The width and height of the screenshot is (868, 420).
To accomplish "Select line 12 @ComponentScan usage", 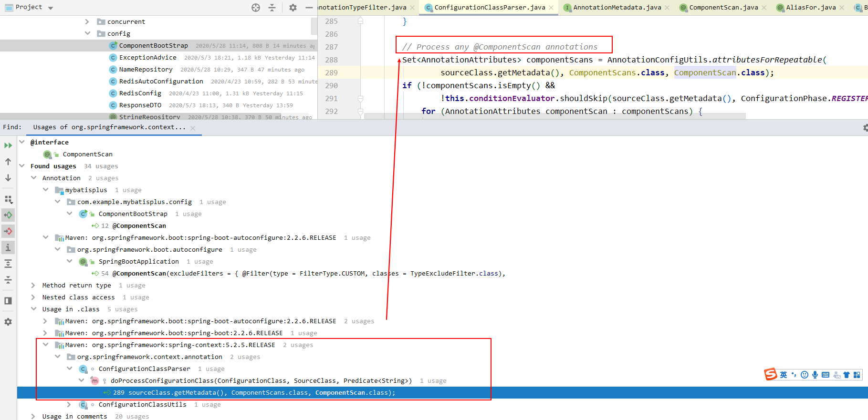I will click(x=129, y=225).
